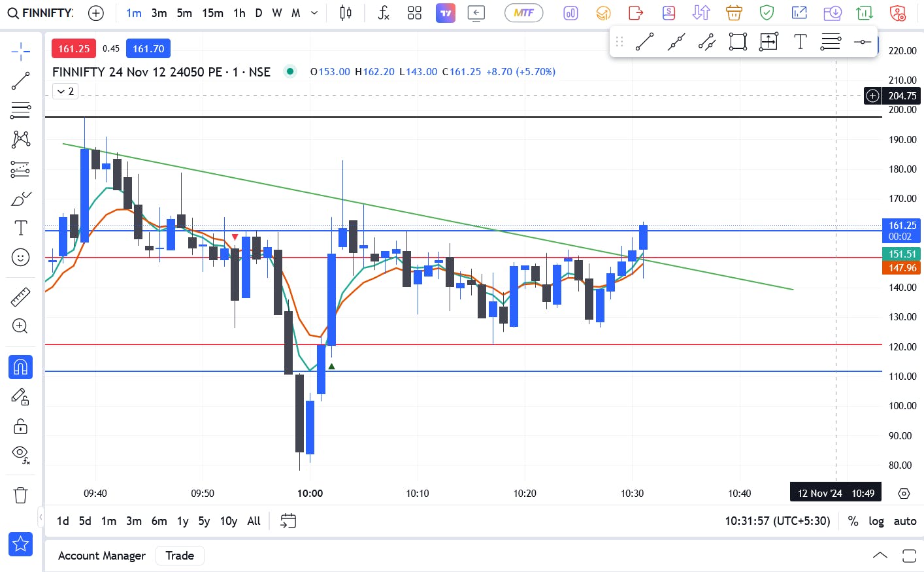Toggle auto scale
Screen dimensions: 924x572
905,521
